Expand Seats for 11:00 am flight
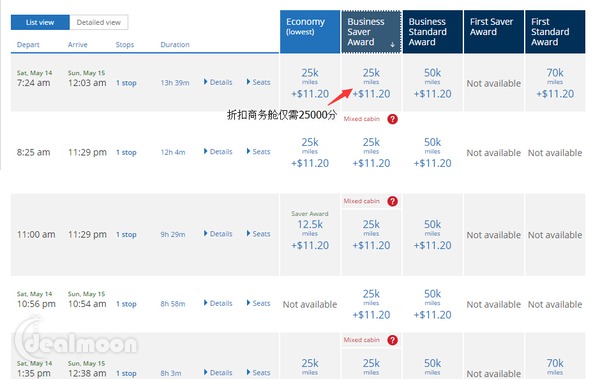Screen dimensions: 600x379 point(259,234)
